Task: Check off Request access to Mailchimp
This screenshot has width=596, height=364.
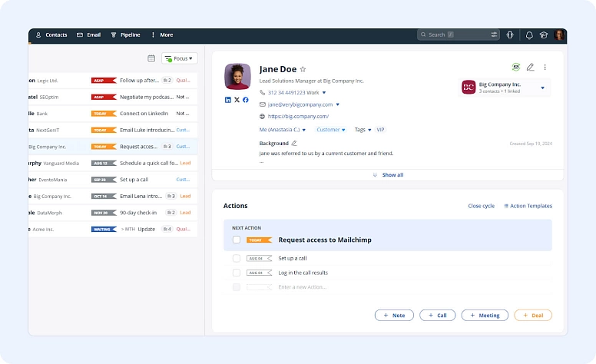Action: [x=237, y=240]
